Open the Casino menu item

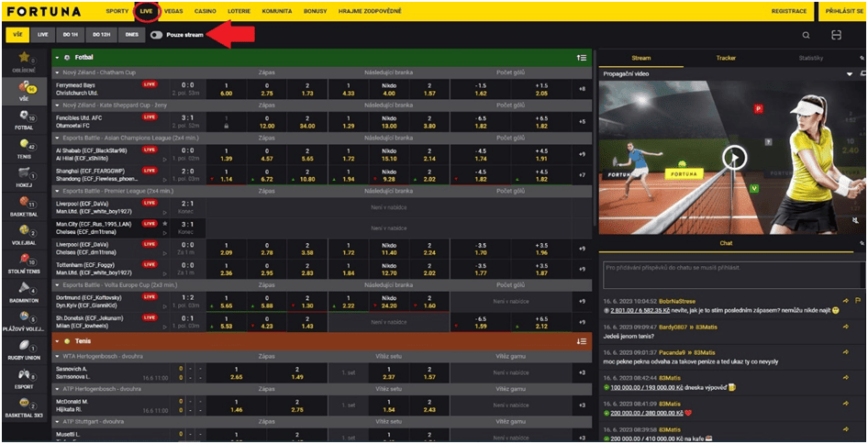pos(206,11)
